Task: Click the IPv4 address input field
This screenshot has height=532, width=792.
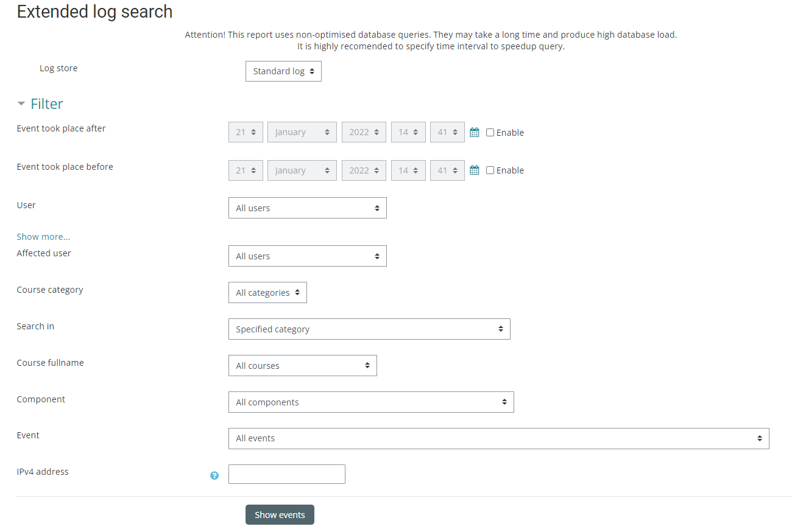Action: click(286, 474)
